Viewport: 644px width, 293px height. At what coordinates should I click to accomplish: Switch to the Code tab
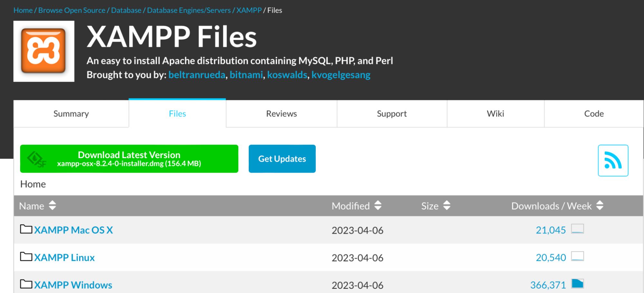[x=594, y=114]
